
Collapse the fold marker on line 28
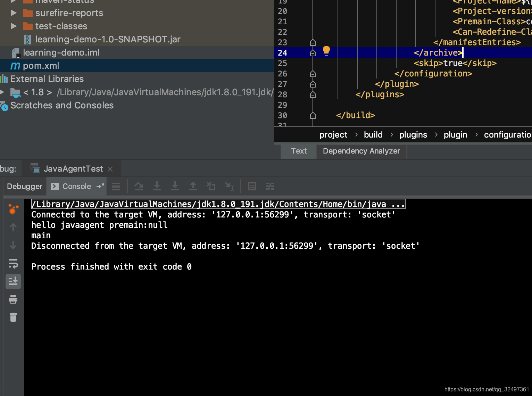click(313, 94)
